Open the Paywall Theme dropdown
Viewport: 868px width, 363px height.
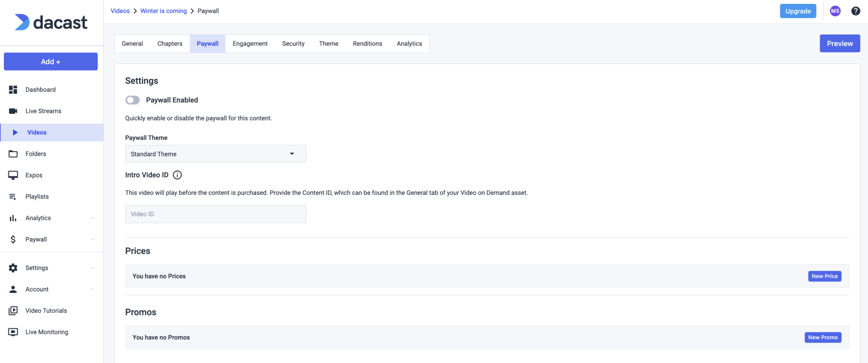point(215,154)
